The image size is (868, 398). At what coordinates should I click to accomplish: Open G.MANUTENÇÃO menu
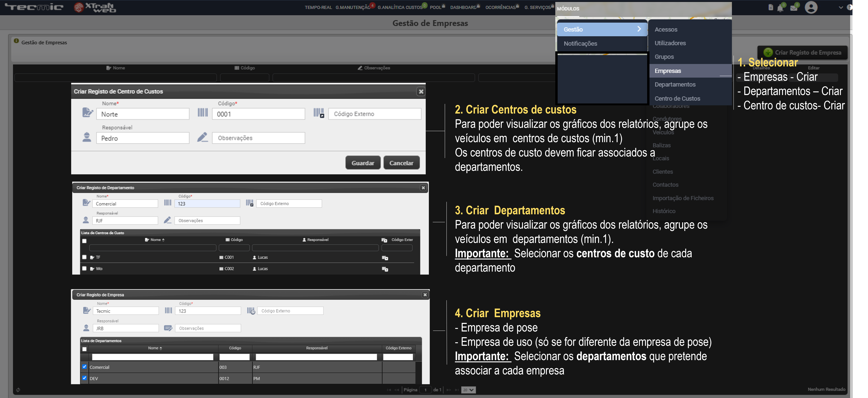[x=353, y=7]
